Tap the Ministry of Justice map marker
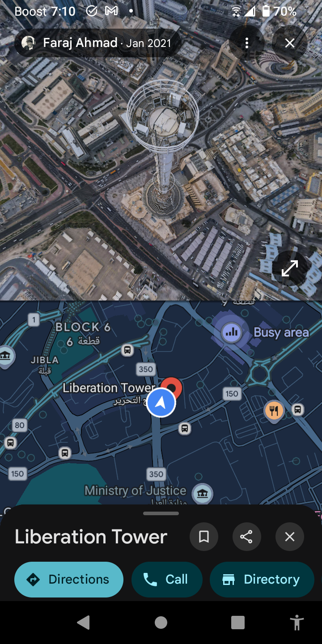 202,494
